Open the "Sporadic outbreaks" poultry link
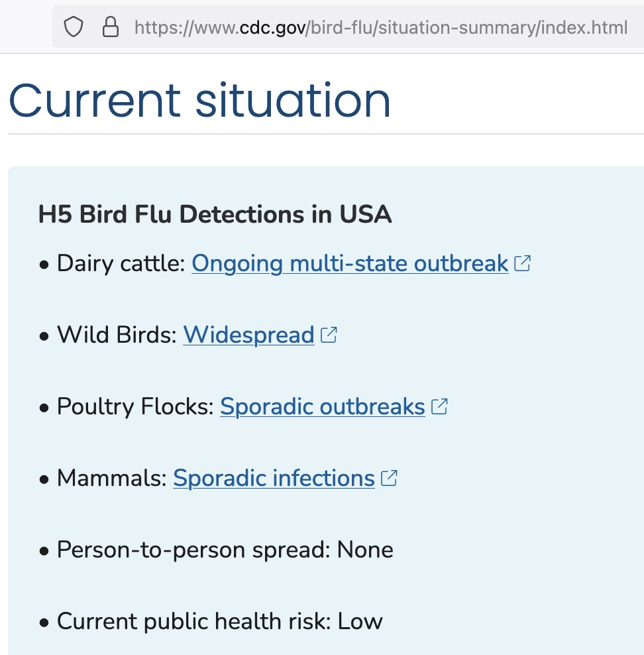 (x=323, y=406)
